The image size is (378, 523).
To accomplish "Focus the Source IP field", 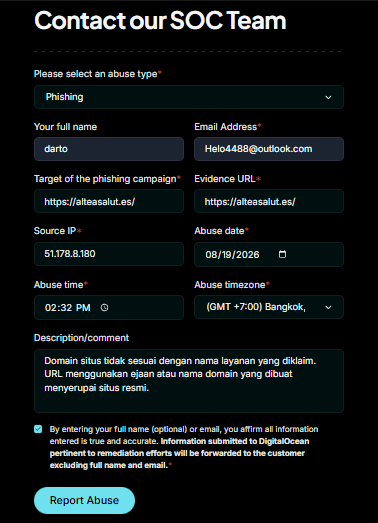I will (109, 254).
